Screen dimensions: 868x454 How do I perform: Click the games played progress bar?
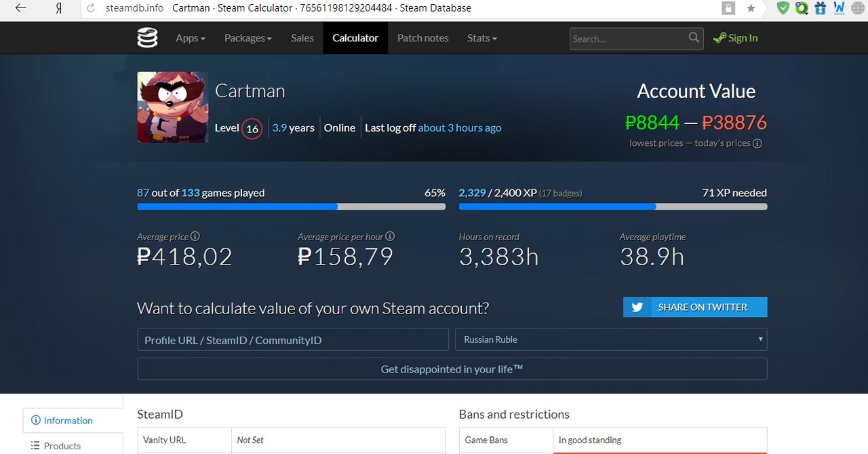[x=292, y=206]
